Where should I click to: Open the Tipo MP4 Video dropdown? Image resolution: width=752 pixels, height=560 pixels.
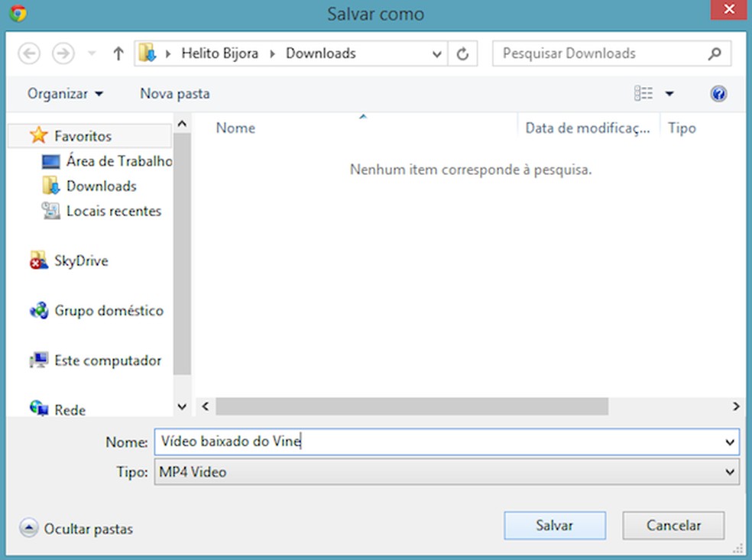[x=446, y=472]
